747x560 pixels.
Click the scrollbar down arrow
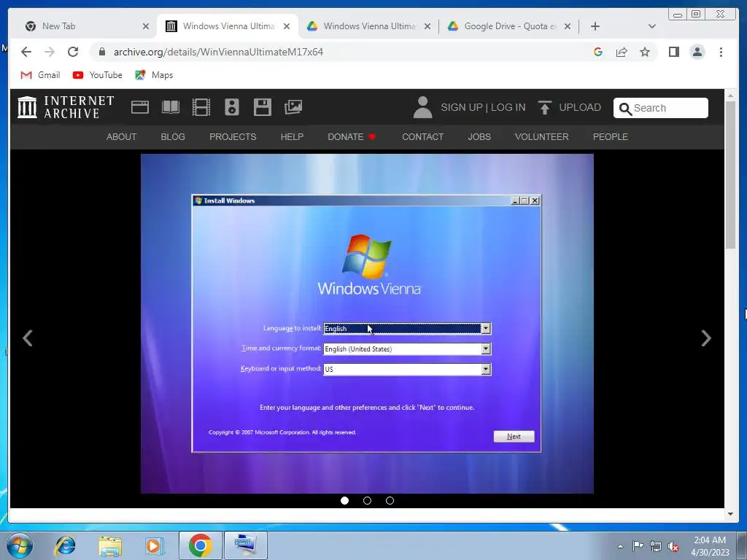730,514
